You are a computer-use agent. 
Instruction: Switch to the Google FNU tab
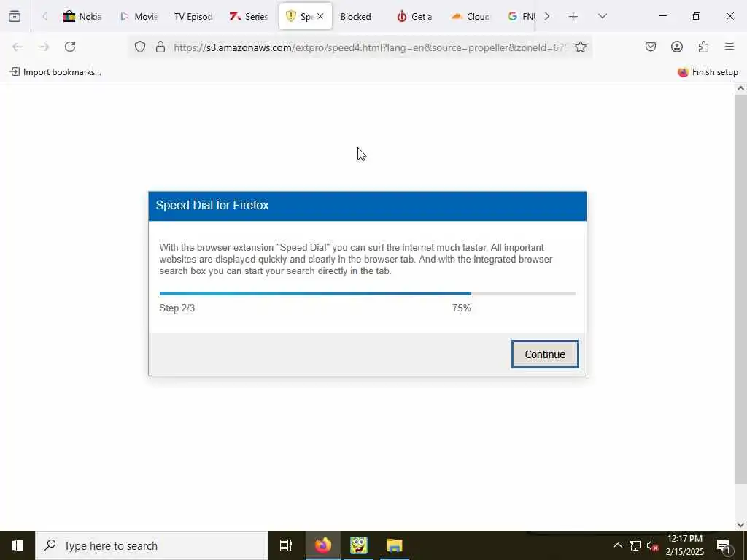click(521, 16)
